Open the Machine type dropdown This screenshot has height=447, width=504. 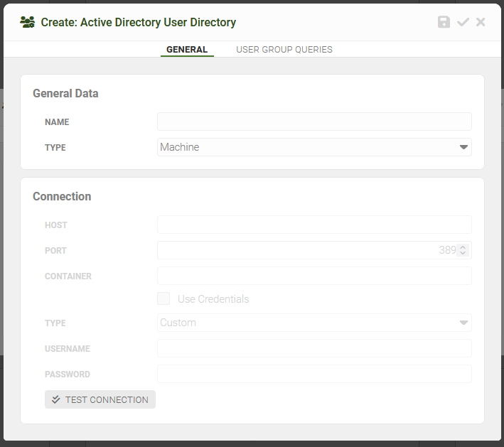click(314, 147)
